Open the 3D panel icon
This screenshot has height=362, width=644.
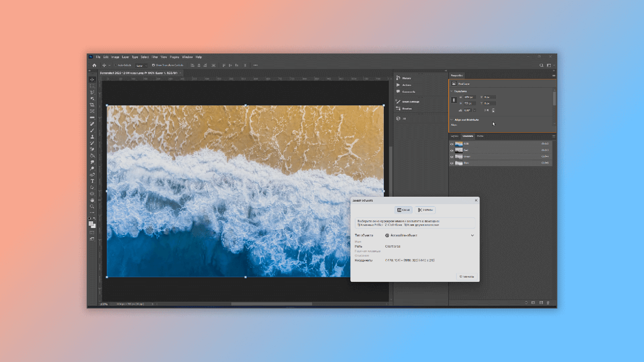(x=398, y=118)
